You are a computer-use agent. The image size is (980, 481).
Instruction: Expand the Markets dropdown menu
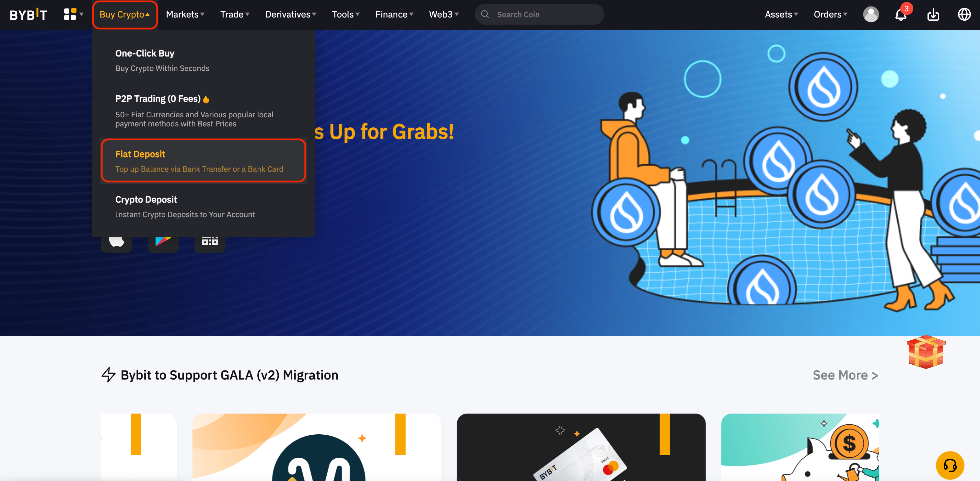[185, 14]
